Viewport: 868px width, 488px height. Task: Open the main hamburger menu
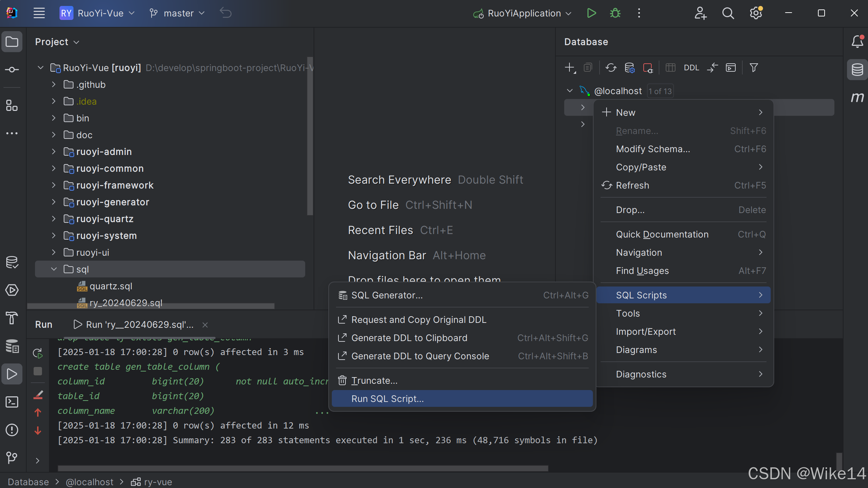coord(39,13)
